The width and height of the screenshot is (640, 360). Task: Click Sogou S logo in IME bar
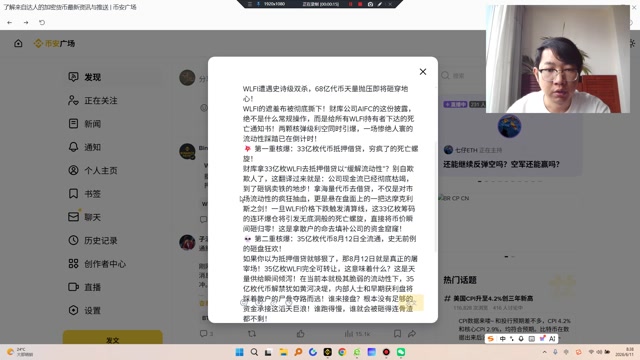491,339
